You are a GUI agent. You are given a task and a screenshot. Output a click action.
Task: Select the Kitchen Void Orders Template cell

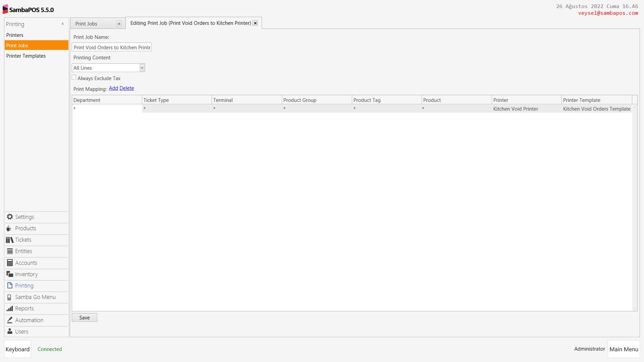click(x=597, y=109)
